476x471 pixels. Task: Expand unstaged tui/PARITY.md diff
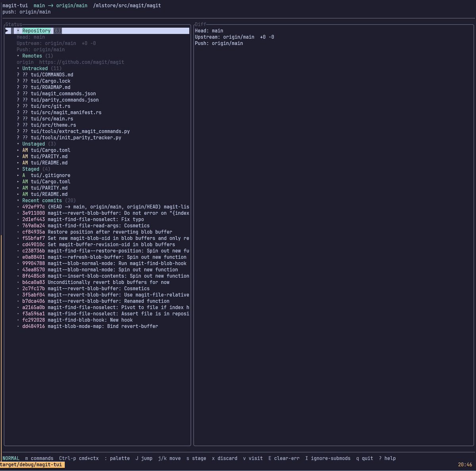[18, 156]
